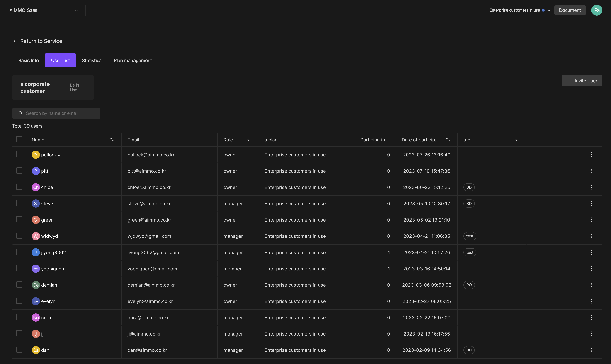
Task: Open the Document button
Action: [x=570, y=10]
